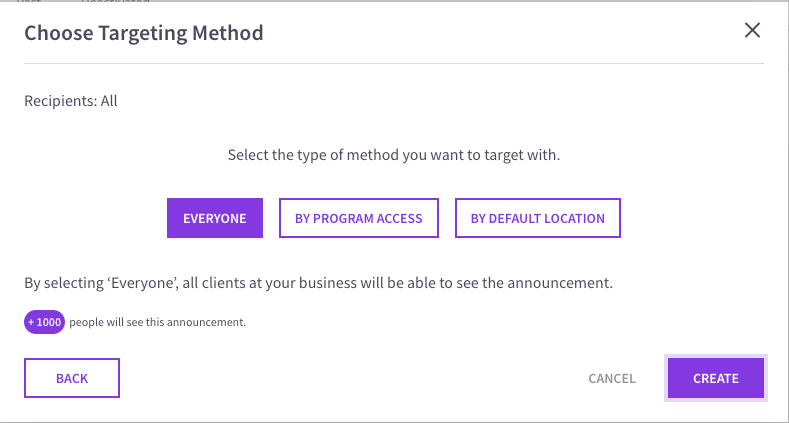789x423 pixels.
Task: Choose BY PROGRAM ACCESS targeting method
Action: click(359, 218)
